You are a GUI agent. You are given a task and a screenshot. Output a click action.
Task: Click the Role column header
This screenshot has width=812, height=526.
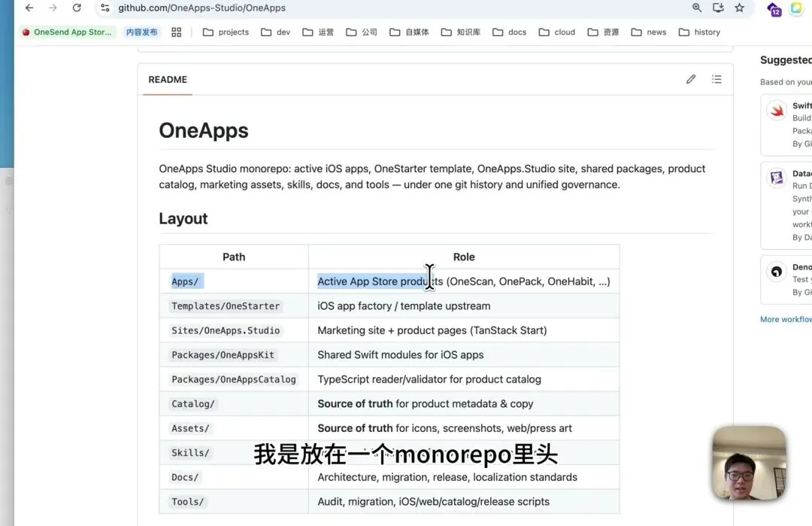point(464,257)
